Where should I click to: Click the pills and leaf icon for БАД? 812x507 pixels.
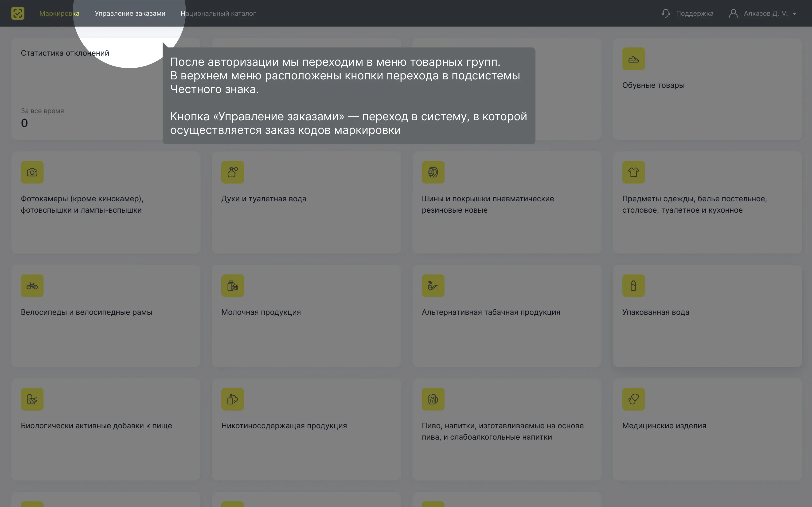pyautogui.click(x=32, y=399)
